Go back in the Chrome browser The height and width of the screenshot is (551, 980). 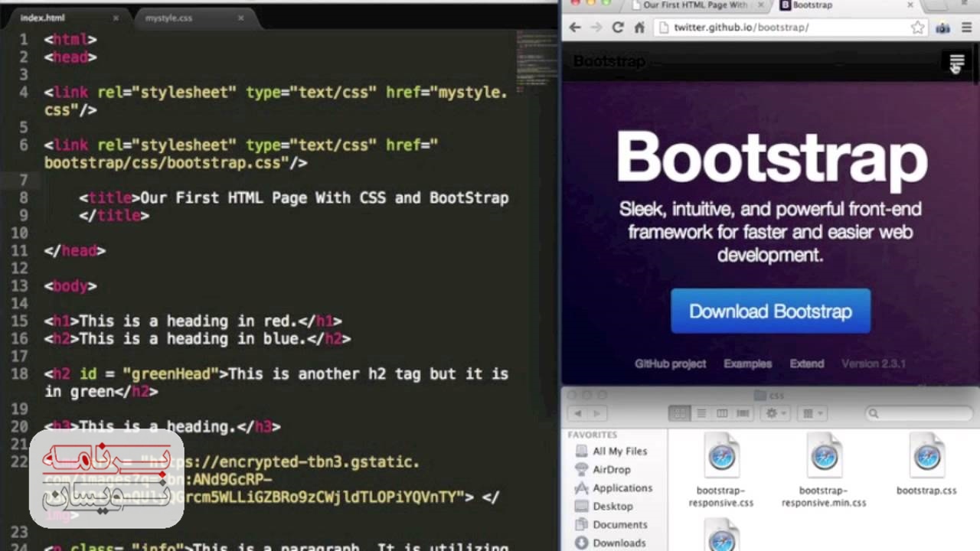tap(575, 28)
